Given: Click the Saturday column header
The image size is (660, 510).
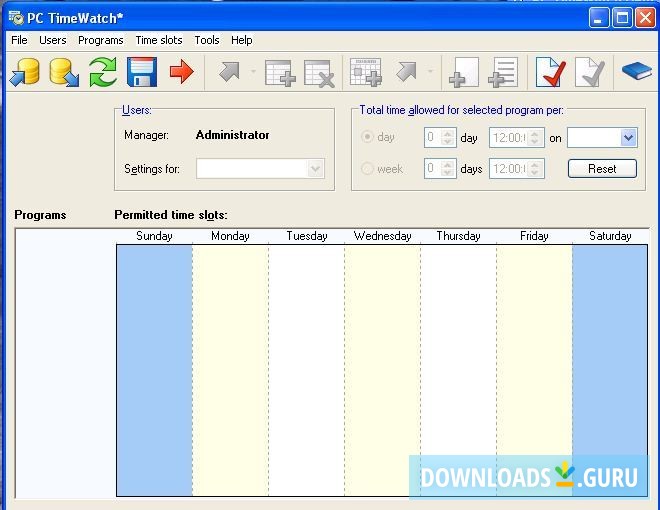Looking at the screenshot, I should coord(610,236).
